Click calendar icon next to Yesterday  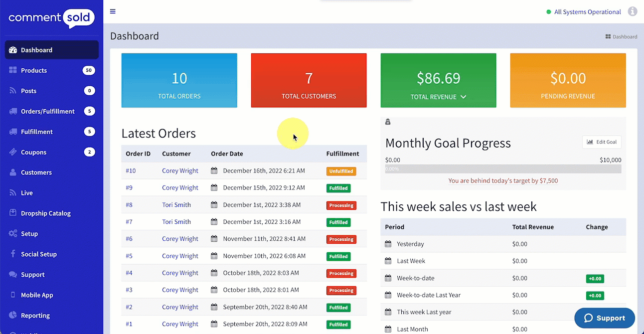[388, 244]
